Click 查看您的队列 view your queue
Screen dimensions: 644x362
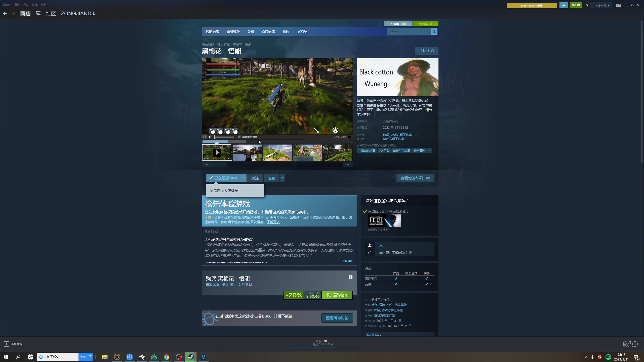415,178
